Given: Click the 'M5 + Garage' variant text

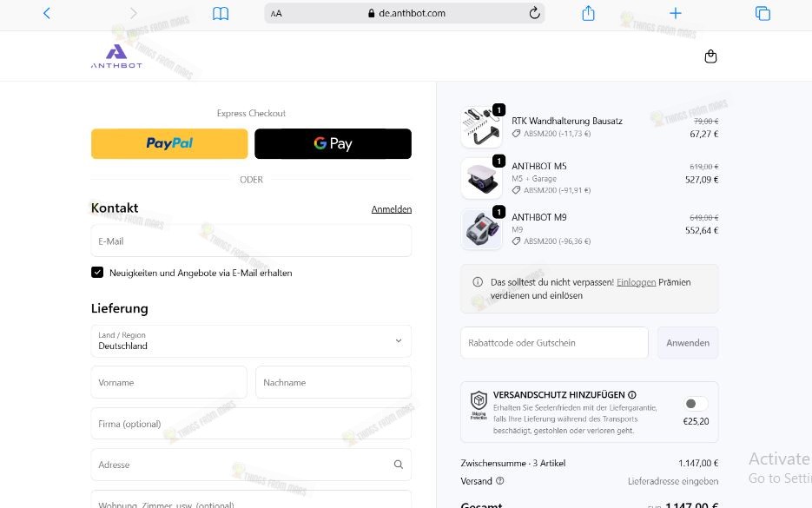Looking at the screenshot, I should pos(534,179).
